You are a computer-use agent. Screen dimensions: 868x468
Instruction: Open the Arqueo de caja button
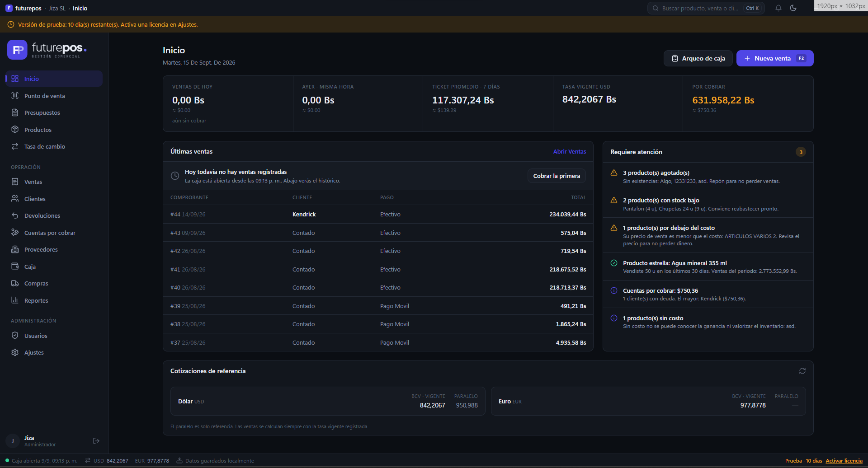tap(698, 58)
